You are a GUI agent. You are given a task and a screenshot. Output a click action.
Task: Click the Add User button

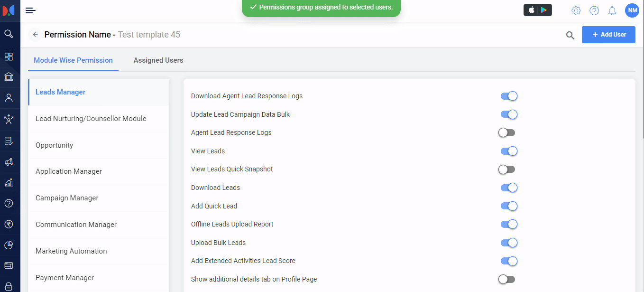(608, 34)
